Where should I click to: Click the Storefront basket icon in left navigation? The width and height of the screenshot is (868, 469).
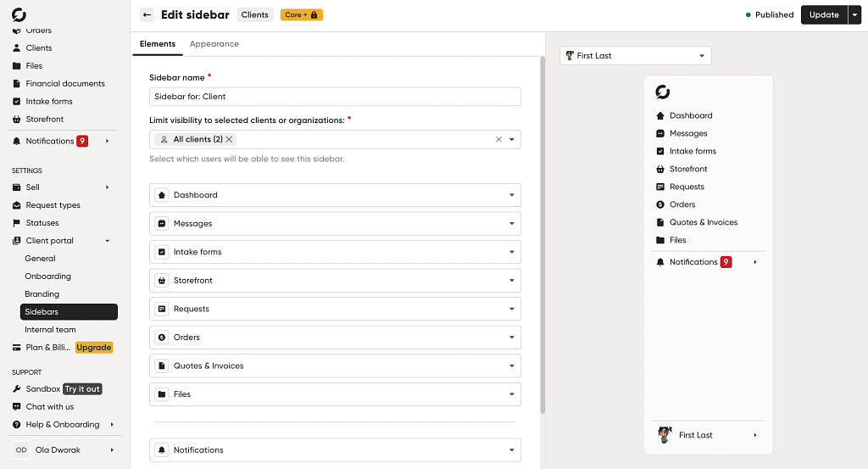[17, 119]
